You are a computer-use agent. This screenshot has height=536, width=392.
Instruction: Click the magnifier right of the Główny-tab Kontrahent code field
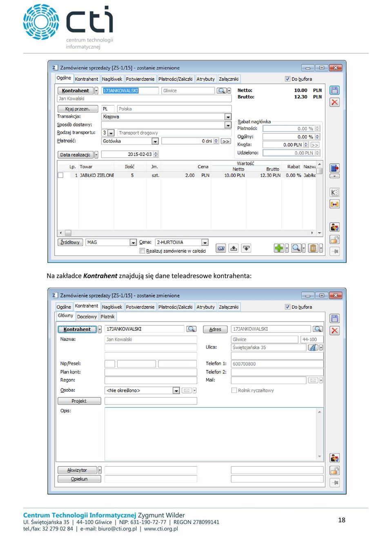[191, 329]
